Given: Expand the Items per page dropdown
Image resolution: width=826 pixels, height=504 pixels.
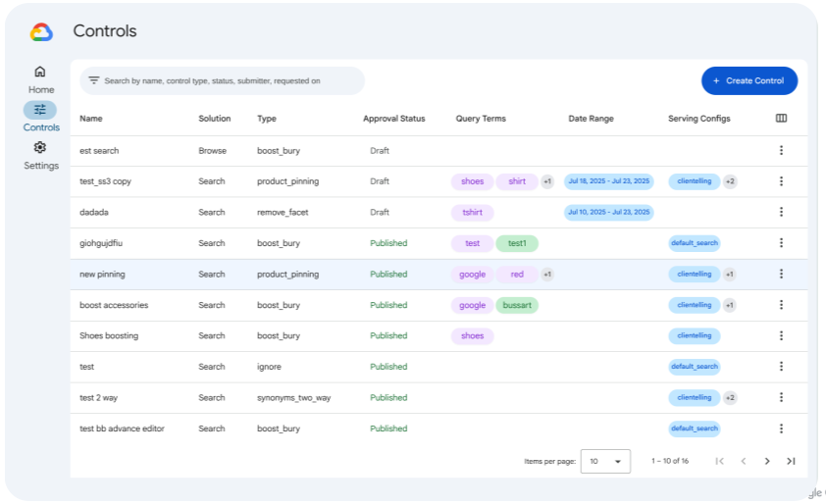Looking at the screenshot, I should (x=605, y=461).
